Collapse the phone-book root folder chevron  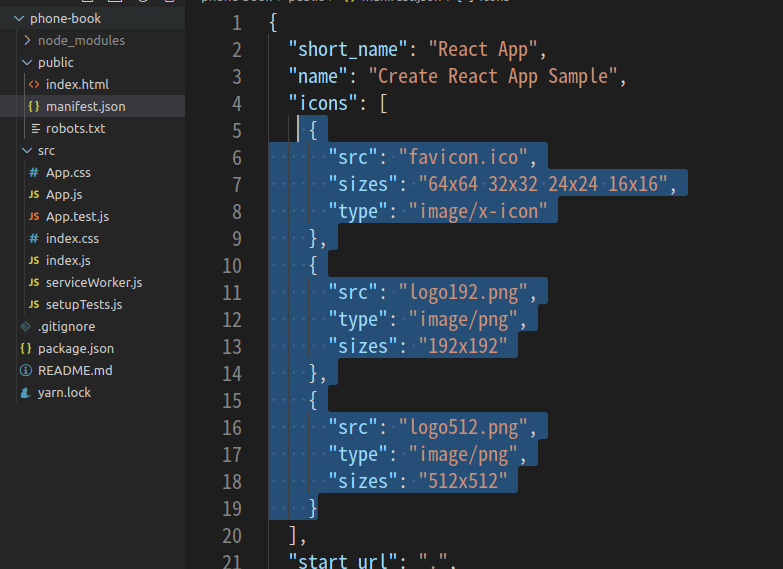pos(19,18)
